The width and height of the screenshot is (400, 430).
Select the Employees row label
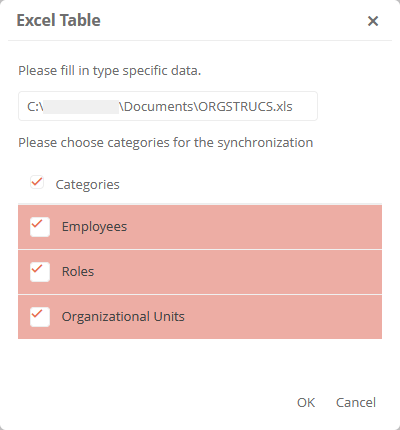pyautogui.click(x=94, y=227)
